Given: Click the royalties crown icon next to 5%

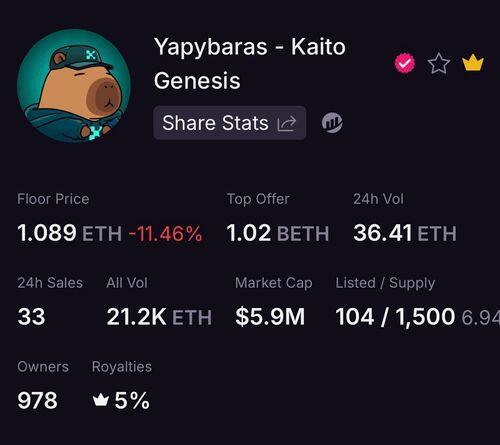Looking at the screenshot, I should (101, 400).
